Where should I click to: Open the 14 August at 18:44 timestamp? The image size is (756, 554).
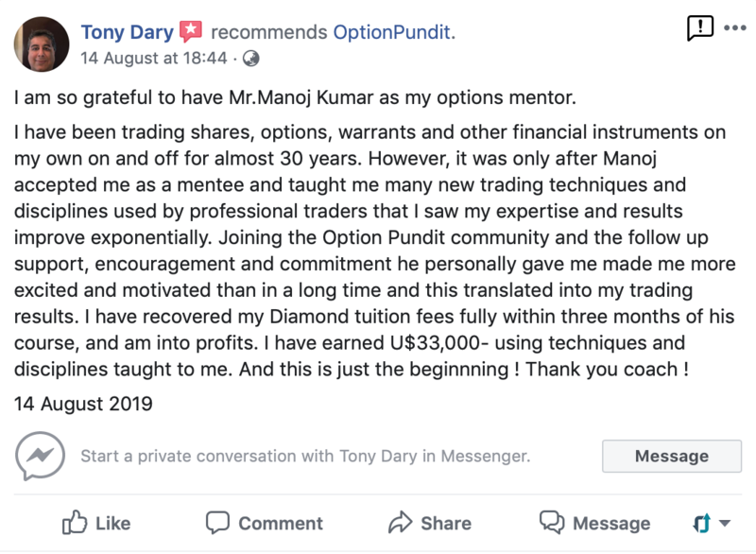click(x=154, y=58)
